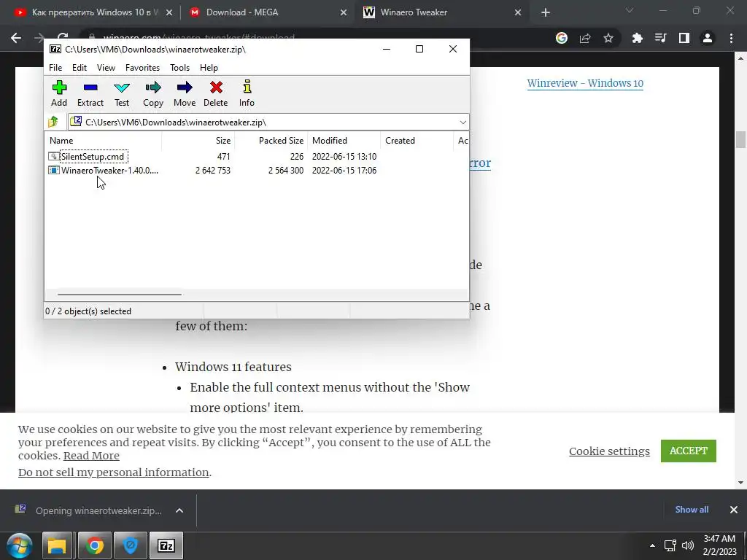
Task: Open the Read More link
Action: pyautogui.click(x=91, y=456)
